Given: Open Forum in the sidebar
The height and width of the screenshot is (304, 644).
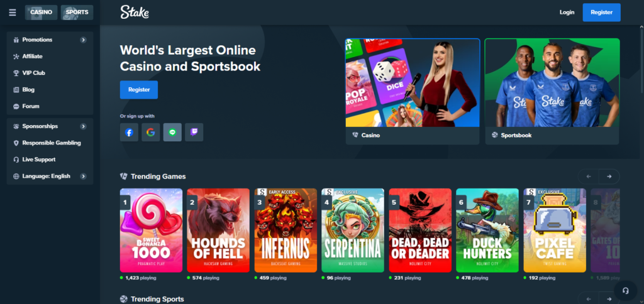Looking at the screenshot, I should coord(50,106).
